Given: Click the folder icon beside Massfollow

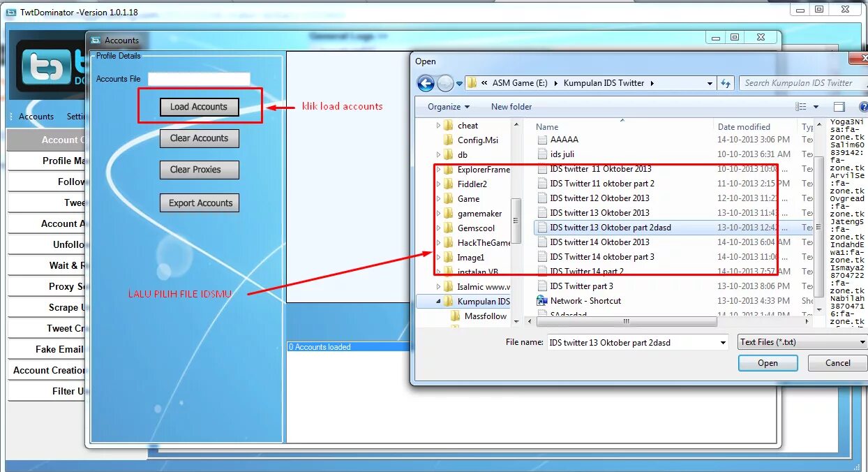Looking at the screenshot, I should coord(456,316).
